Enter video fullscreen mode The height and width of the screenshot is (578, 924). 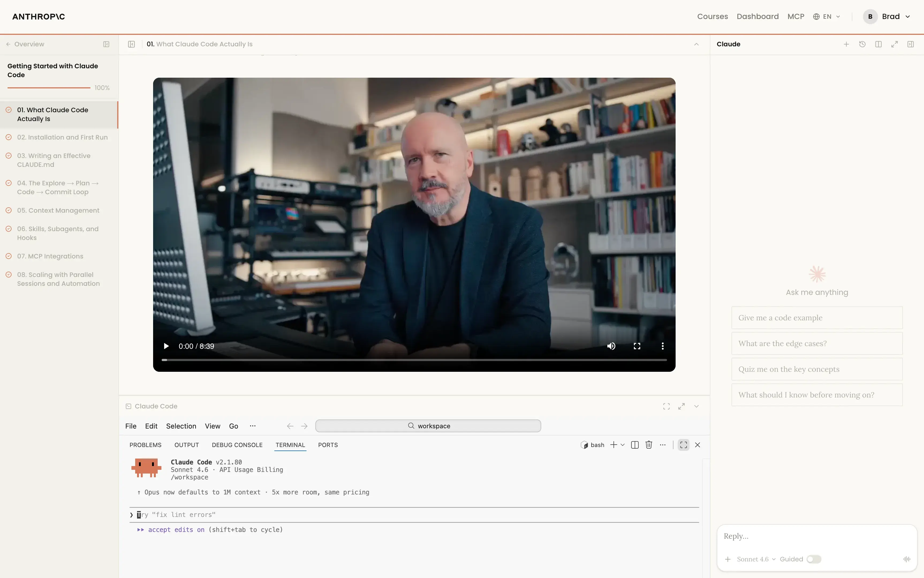(x=637, y=346)
